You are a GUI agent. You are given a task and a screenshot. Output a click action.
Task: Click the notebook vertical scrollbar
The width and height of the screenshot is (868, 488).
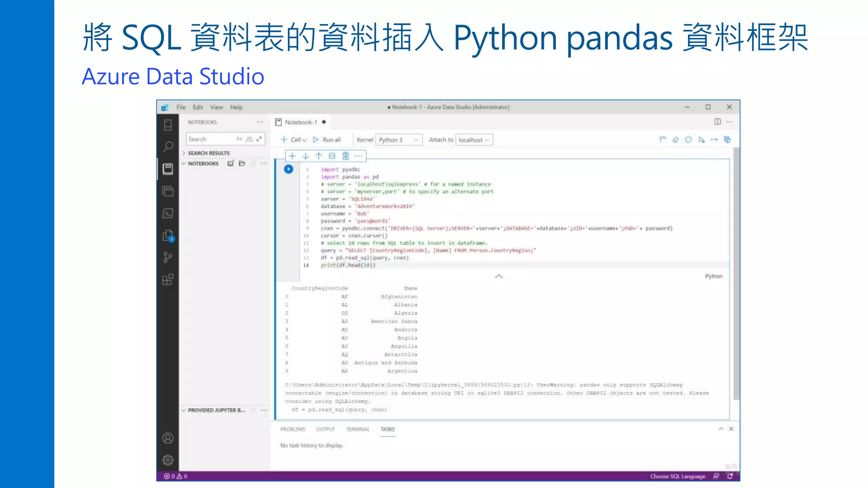coord(736,273)
